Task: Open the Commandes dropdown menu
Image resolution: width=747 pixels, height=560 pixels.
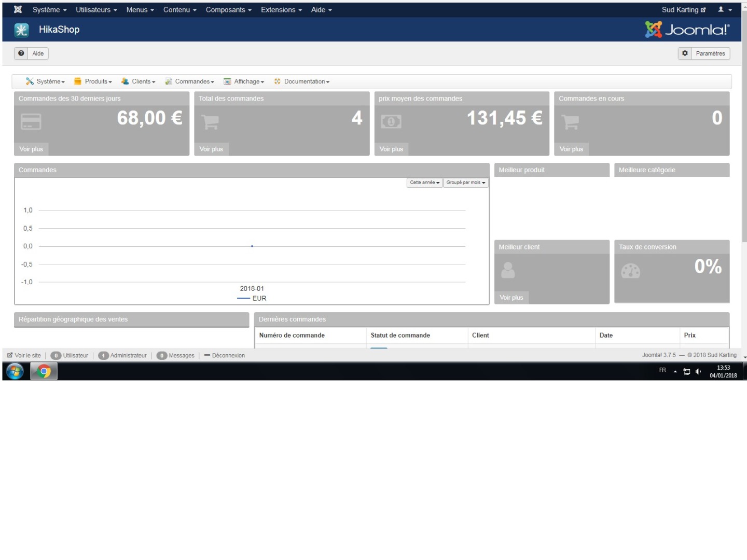Action: click(x=189, y=81)
